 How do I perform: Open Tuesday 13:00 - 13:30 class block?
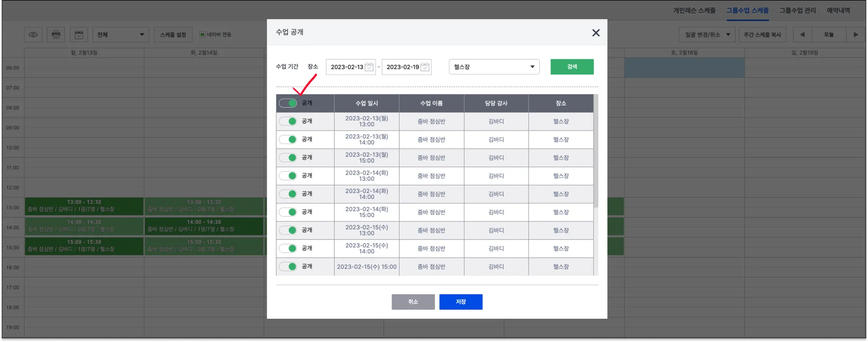coord(204,206)
